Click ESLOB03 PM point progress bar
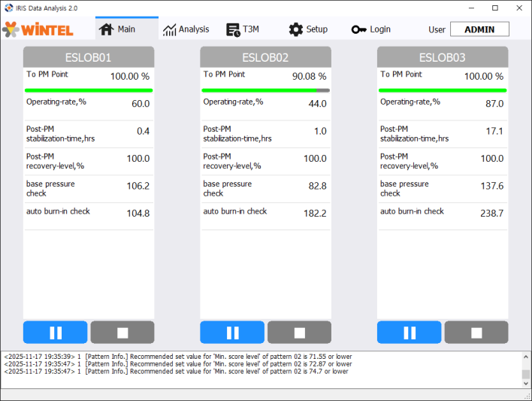The image size is (532, 401). point(443,90)
